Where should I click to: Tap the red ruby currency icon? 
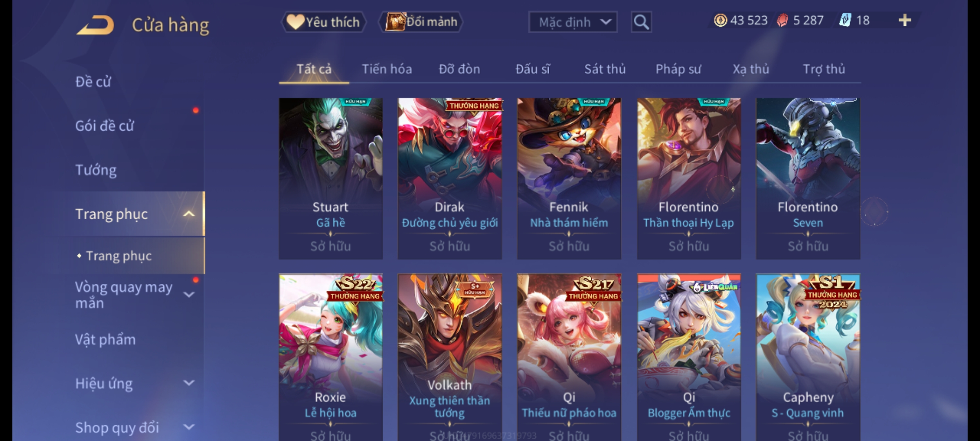tap(782, 20)
